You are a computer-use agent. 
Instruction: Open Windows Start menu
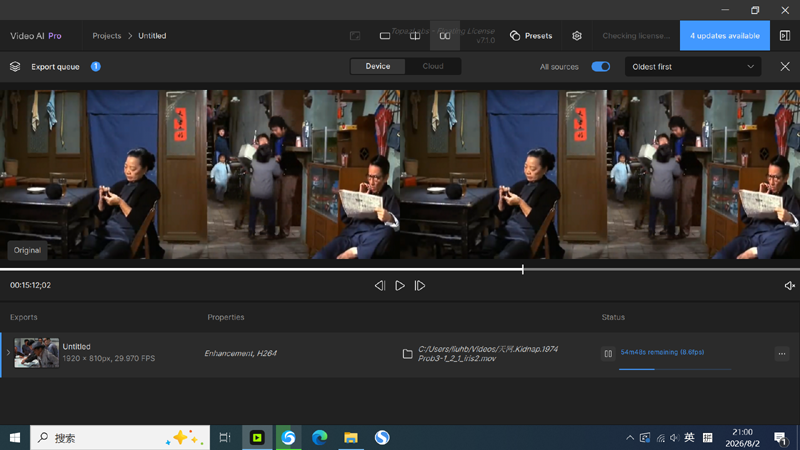(15, 438)
